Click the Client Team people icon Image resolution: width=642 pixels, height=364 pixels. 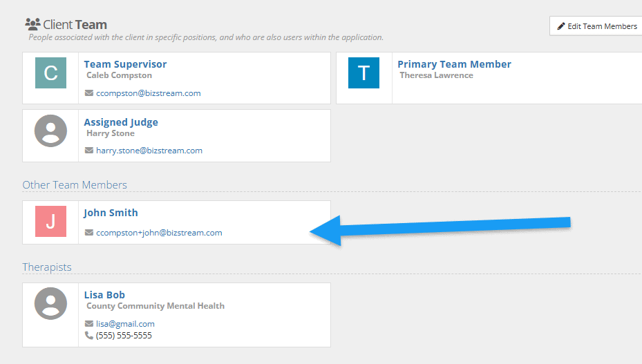tap(32, 25)
